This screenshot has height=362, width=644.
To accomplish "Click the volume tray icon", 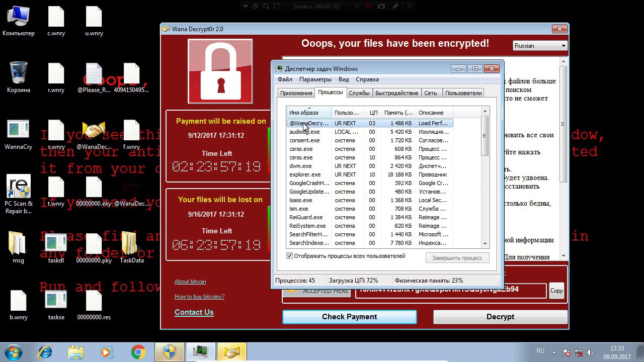I will (591, 352).
